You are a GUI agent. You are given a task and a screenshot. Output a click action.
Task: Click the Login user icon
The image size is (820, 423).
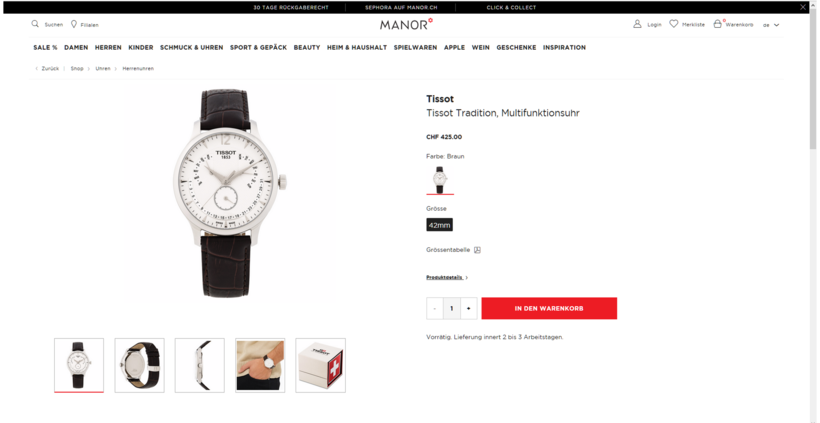coord(637,24)
